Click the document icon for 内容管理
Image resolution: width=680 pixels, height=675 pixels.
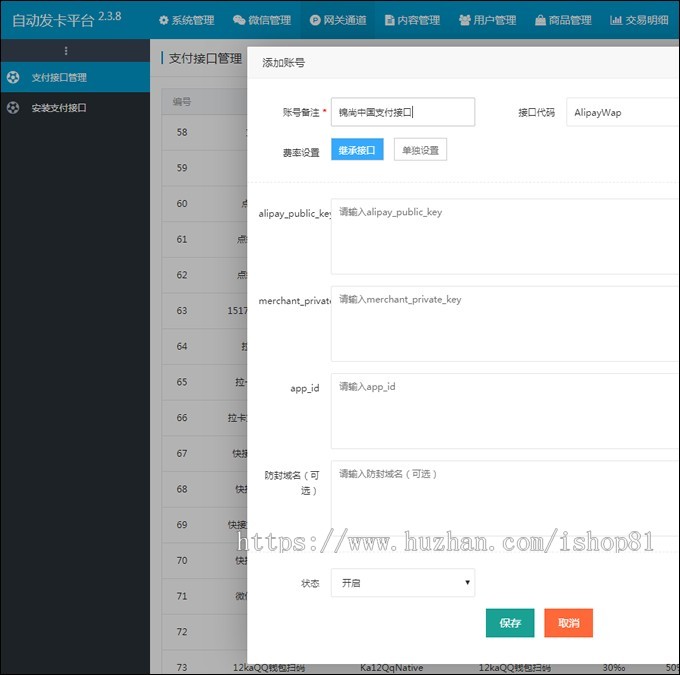coord(389,20)
